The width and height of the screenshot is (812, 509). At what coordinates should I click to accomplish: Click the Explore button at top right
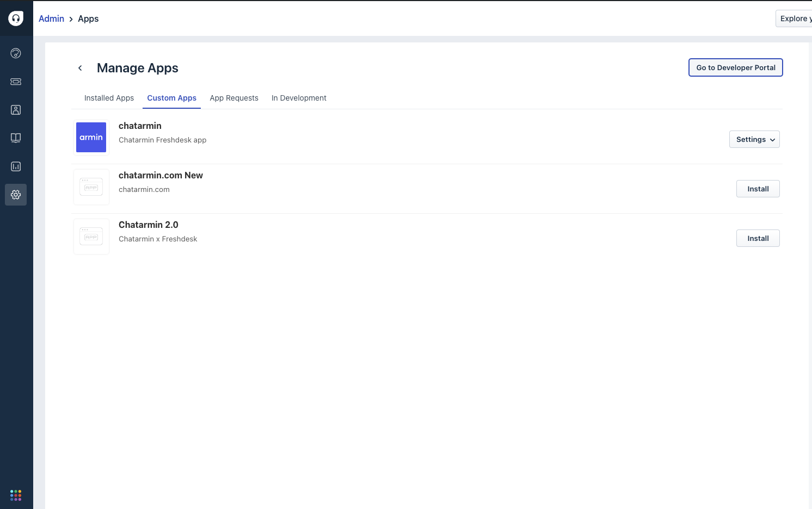coord(795,18)
